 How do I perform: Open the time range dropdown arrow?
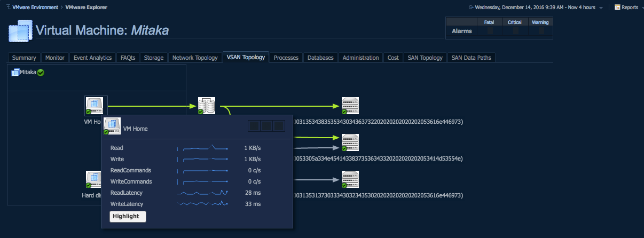click(601, 8)
